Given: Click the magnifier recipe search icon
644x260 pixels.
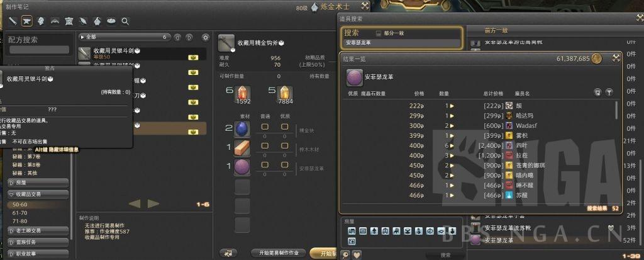Looking at the screenshot, I should pos(125,21).
